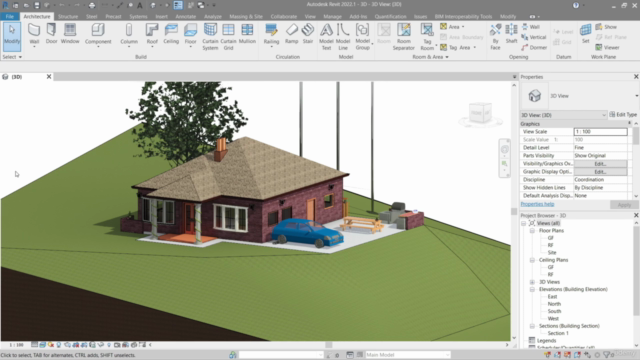The image size is (640, 360).
Task: Collapse the Views (all) tree node
Action: tap(524, 223)
